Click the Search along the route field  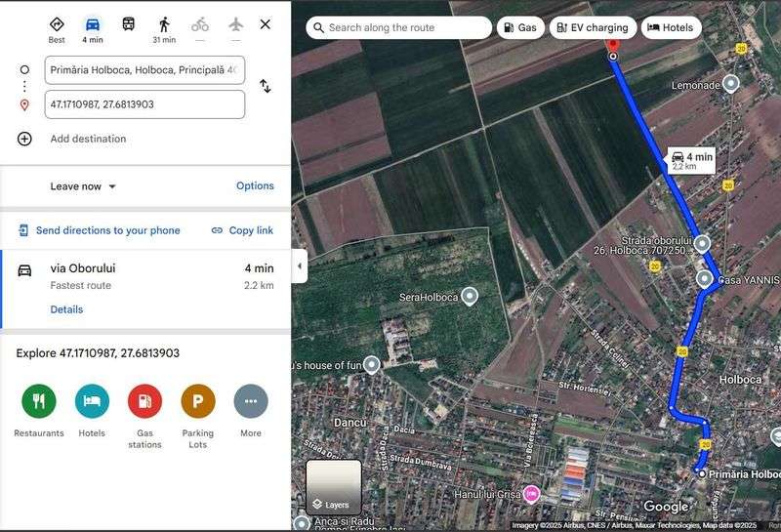(399, 27)
